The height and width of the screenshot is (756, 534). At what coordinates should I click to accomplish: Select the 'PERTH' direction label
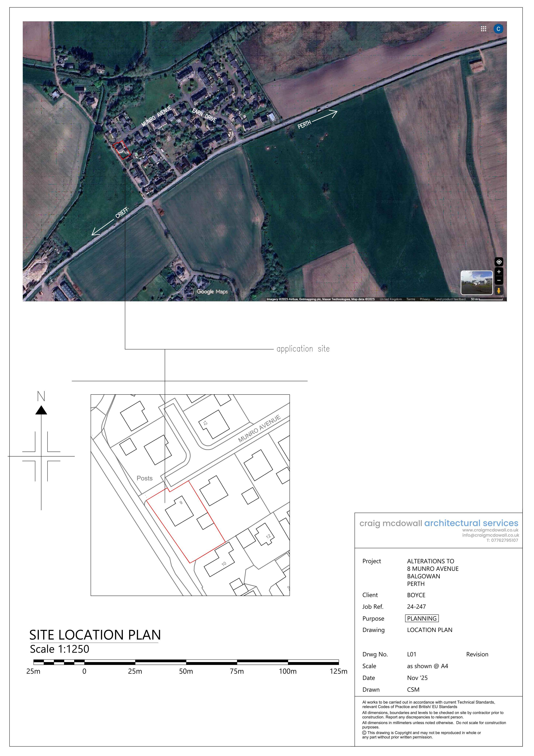tap(304, 124)
